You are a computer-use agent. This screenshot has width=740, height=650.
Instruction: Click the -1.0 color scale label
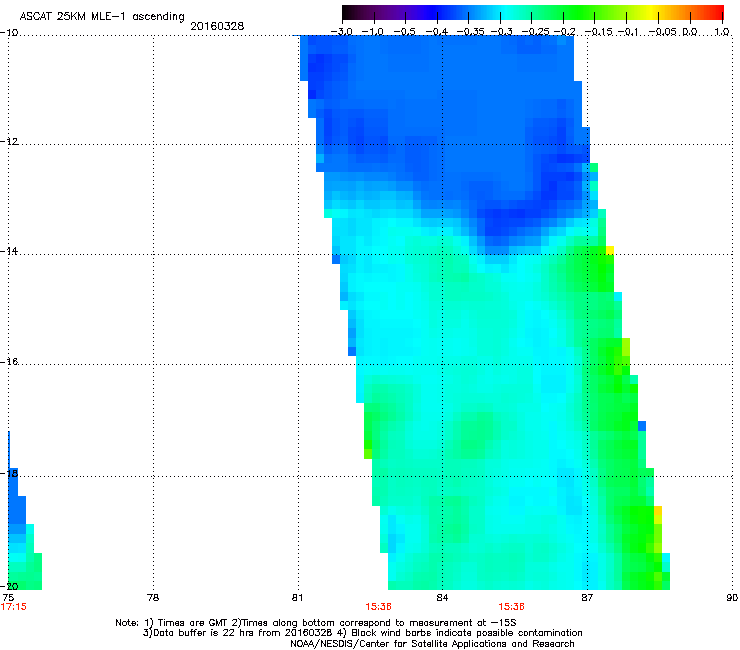click(372, 32)
